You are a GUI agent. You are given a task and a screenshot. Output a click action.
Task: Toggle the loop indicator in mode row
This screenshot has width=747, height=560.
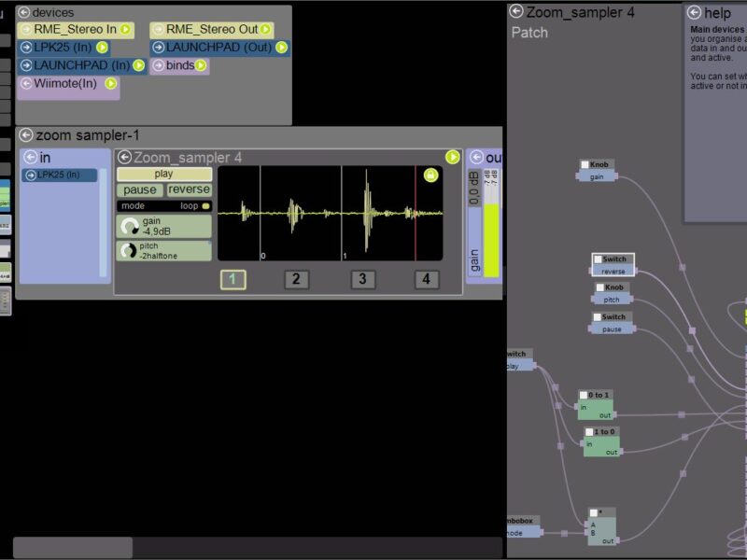click(x=205, y=206)
